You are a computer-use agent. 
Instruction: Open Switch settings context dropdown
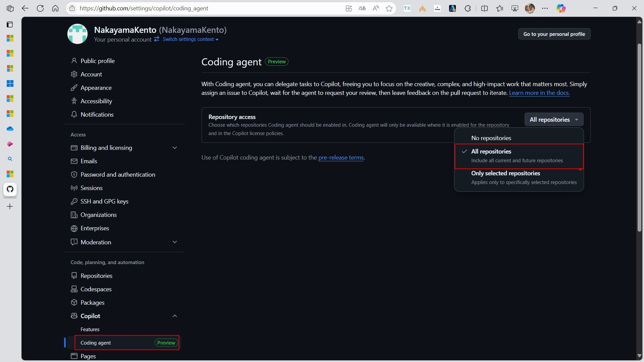pyautogui.click(x=191, y=39)
